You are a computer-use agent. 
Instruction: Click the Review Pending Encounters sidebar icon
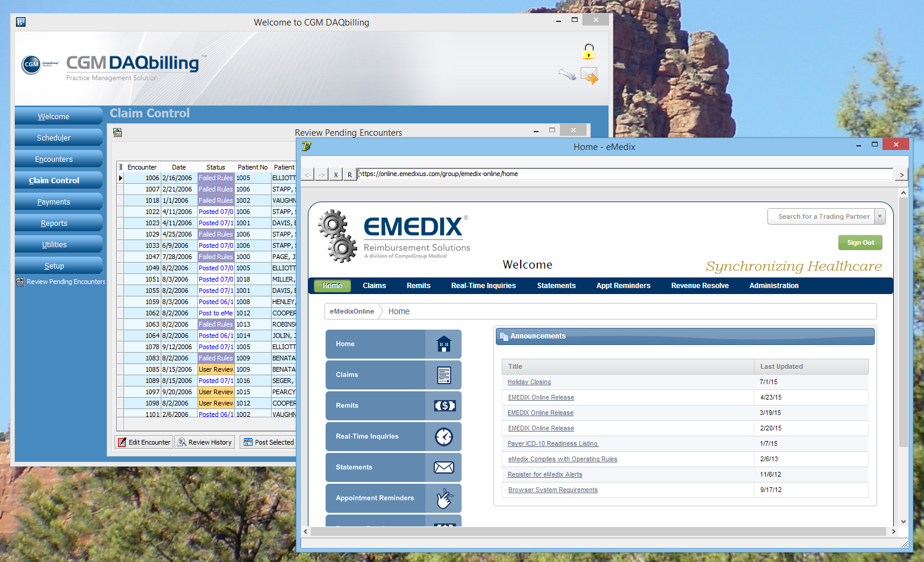[x=20, y=282]
